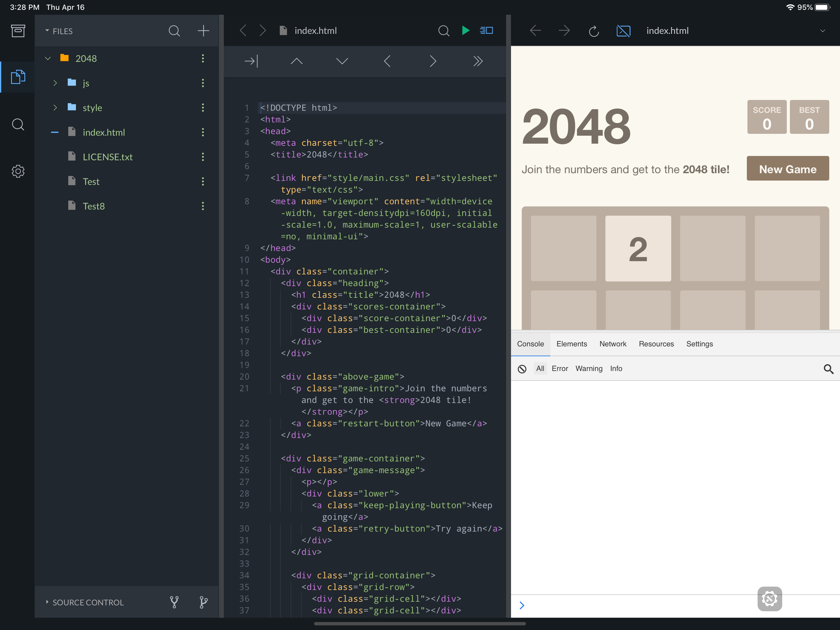840x630 pixels.
Task: Expand the js folder
Action: tap(55, 83)
